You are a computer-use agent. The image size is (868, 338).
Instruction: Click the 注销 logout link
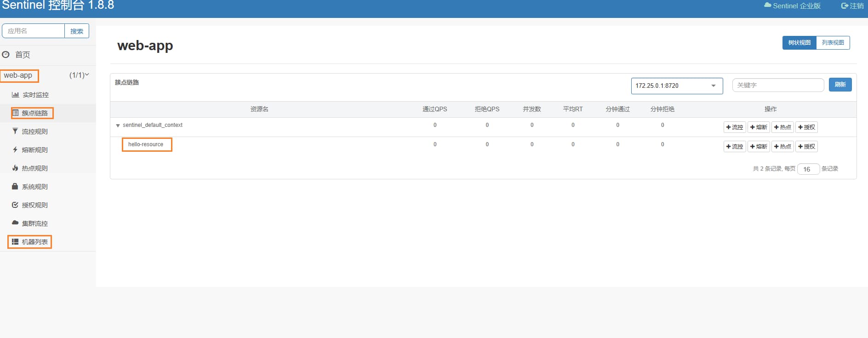[x=857, y=6]
